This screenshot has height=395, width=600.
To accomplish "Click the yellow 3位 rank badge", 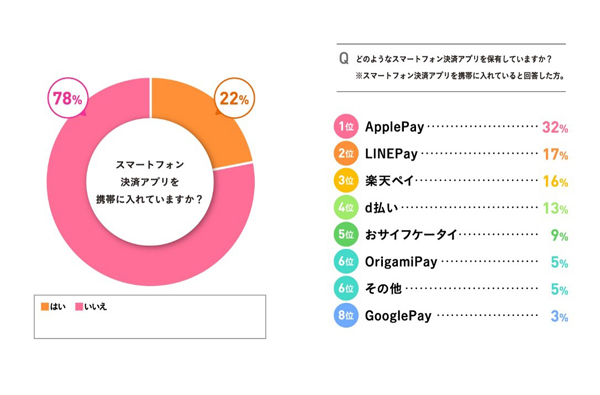I will point(346,180).
